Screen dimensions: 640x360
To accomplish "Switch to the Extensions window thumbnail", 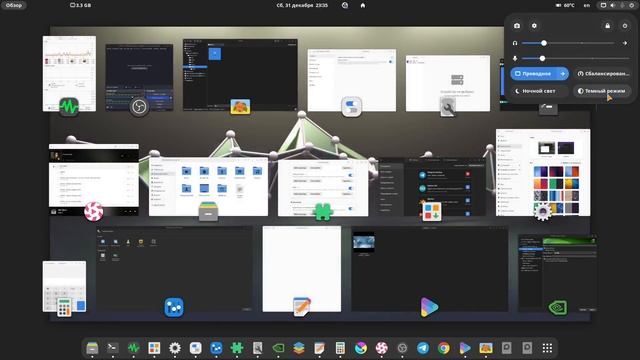I will pyautogui.click(x=323, y=188).
